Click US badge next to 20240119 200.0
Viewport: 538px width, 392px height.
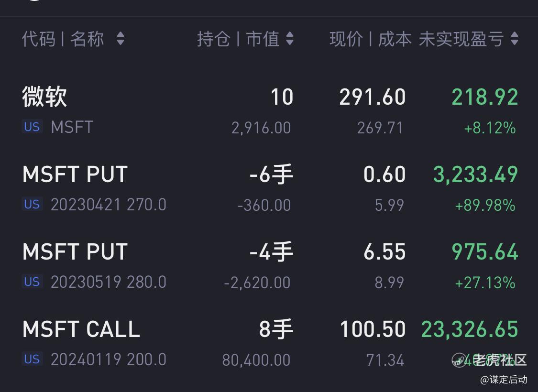(x=32, y=359)
